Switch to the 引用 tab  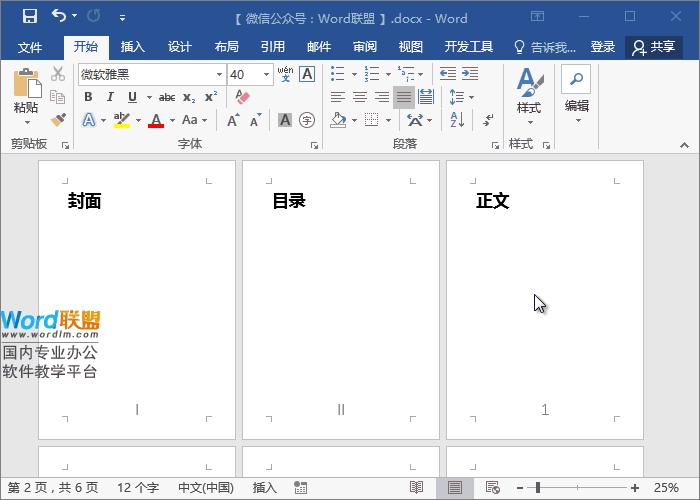(272, 47)
